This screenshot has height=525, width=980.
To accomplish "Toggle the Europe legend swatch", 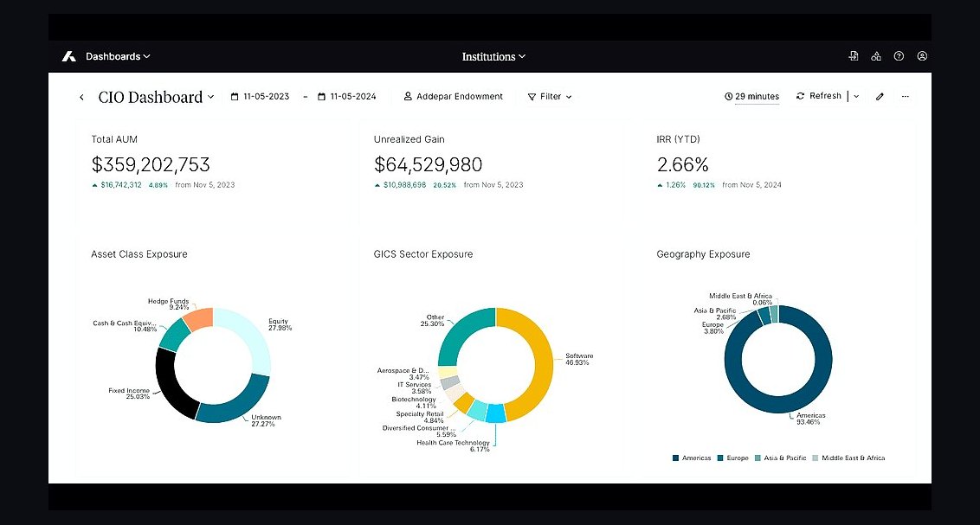I will coord(720,458).
